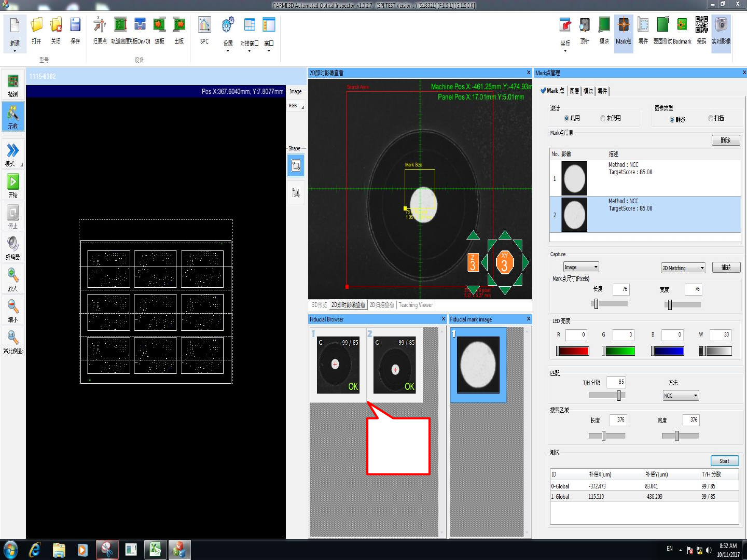Click the 保存 save floppy disk icon
This screenshot has height=560, width=747.
75,25
